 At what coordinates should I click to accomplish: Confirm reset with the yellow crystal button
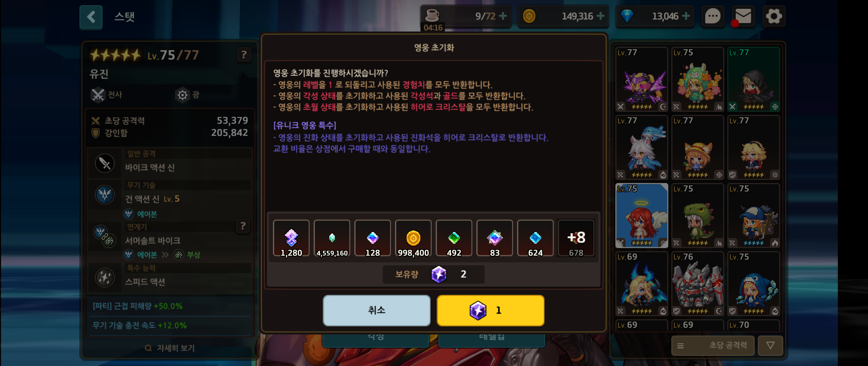coord(491,310)
